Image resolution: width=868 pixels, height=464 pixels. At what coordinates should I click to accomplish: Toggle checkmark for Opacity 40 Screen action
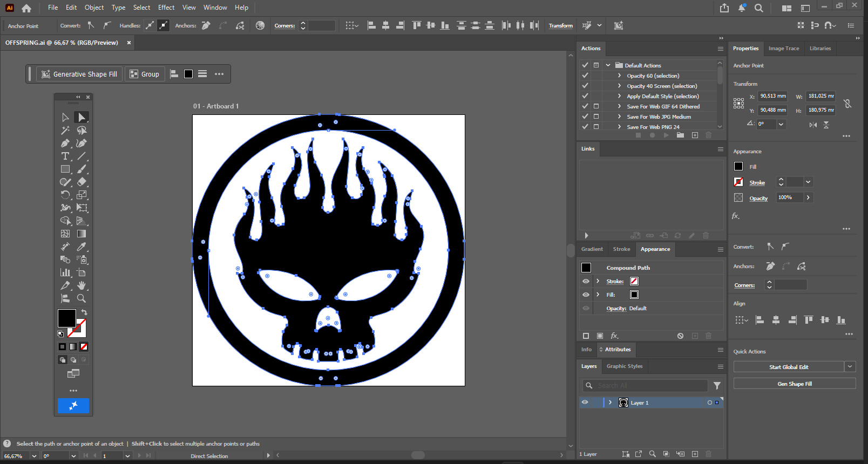point(585,86)
